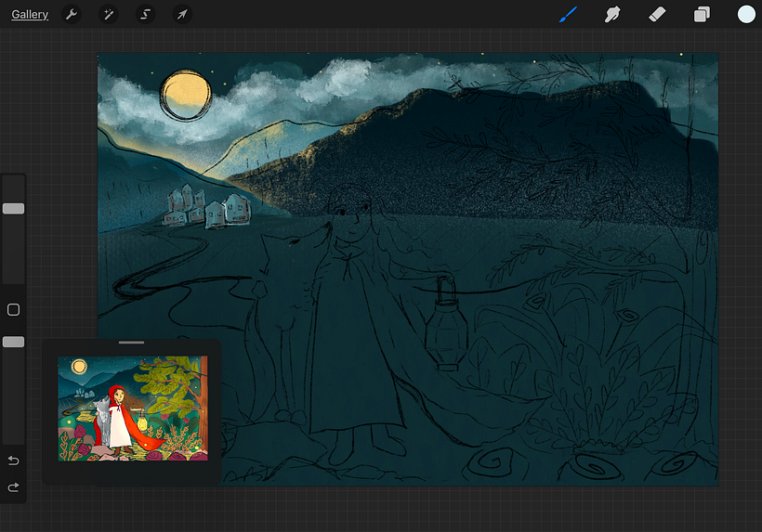Undo the last stroke

[x=14, y=461]
